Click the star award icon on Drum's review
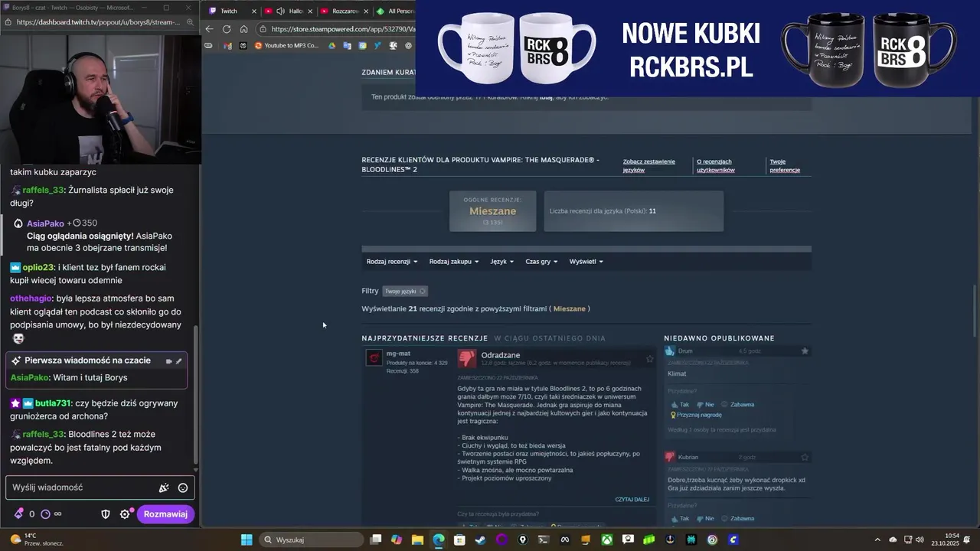Screen dimensions: 980x551 click(x=805, y=351)
